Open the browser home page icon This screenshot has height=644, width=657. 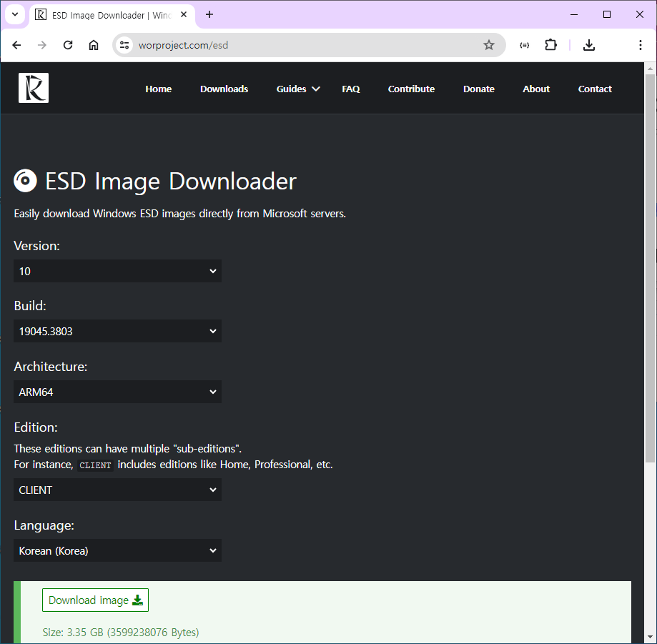click(94, 45)
